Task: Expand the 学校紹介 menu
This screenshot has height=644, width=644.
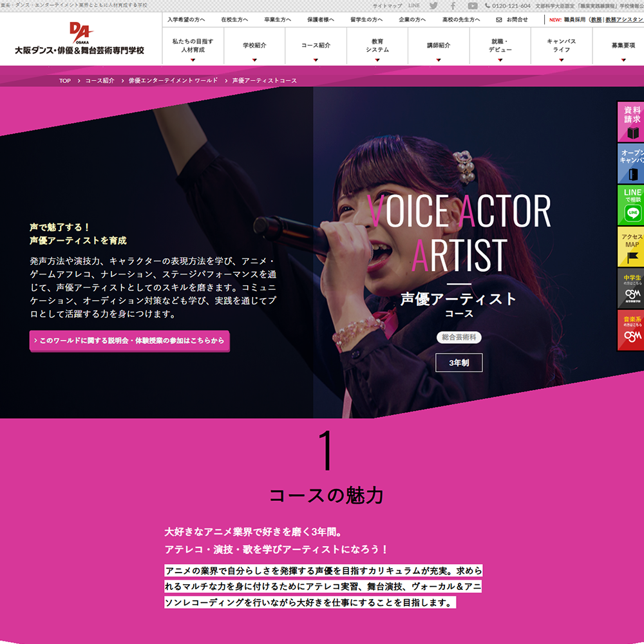Action: (x=254, y=46)
